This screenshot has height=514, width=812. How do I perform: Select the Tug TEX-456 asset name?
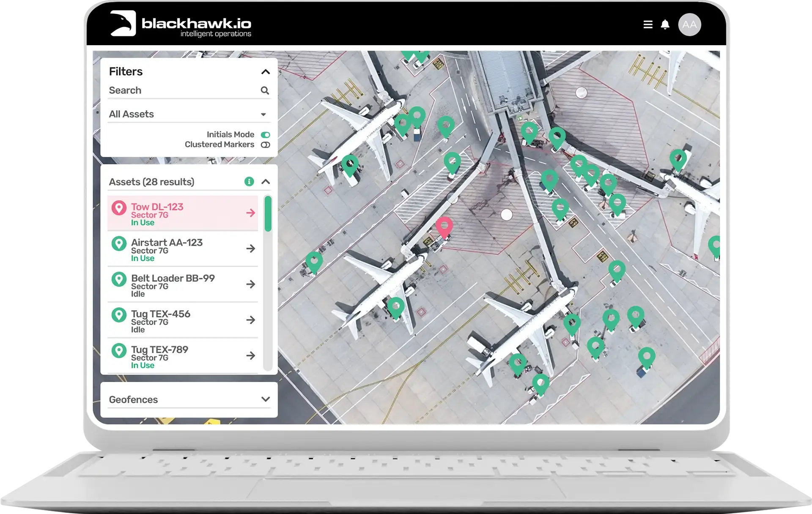pyautogui.click(x=160, y=314)
